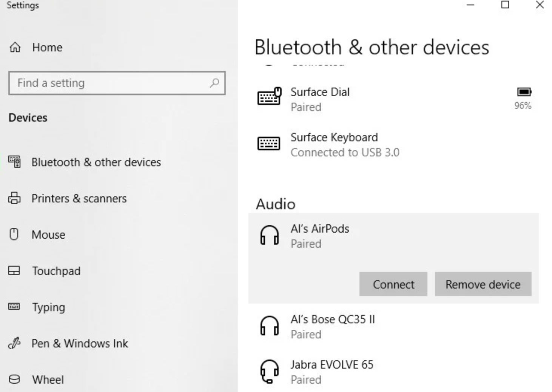Screen dimensions: 552x392
Task: Click the Pen & Windows Ink icon
Action: 14,343
